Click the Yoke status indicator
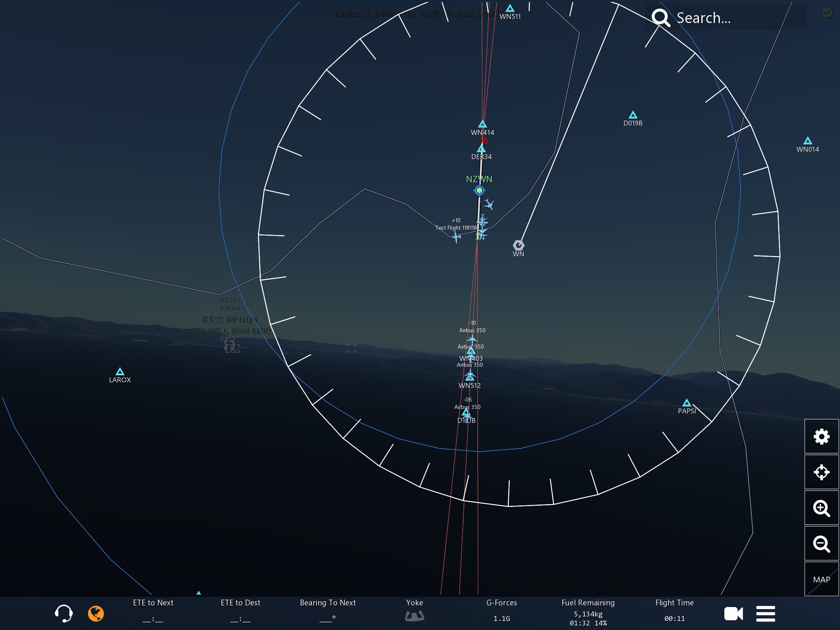 point(414,615)
